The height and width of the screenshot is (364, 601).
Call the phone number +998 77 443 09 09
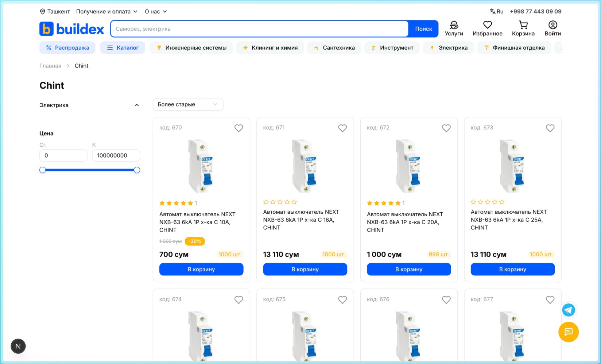[535, 12]
